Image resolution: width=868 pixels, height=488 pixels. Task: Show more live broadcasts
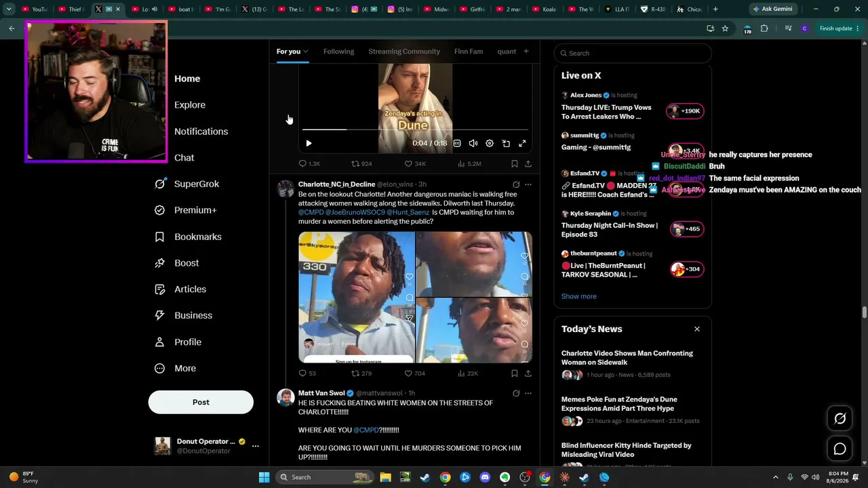(578, 296)
